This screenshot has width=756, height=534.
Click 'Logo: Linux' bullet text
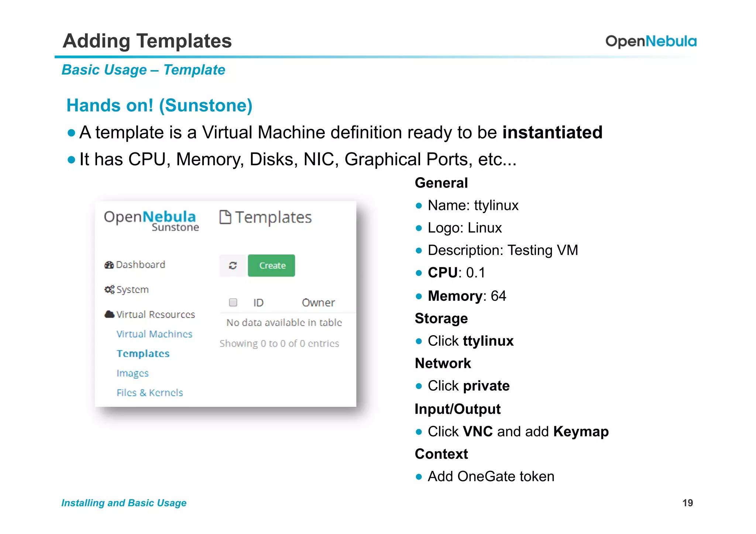tap(465, 228)
